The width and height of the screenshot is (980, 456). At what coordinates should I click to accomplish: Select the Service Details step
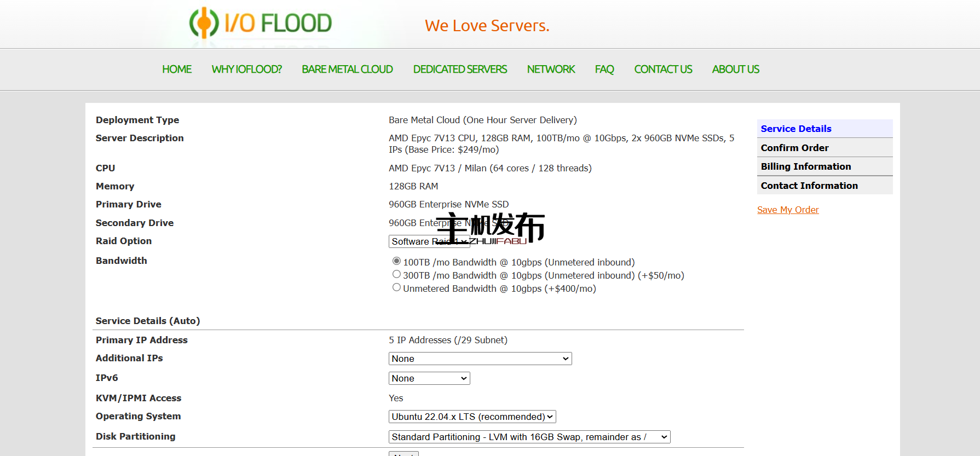(796, 129)
